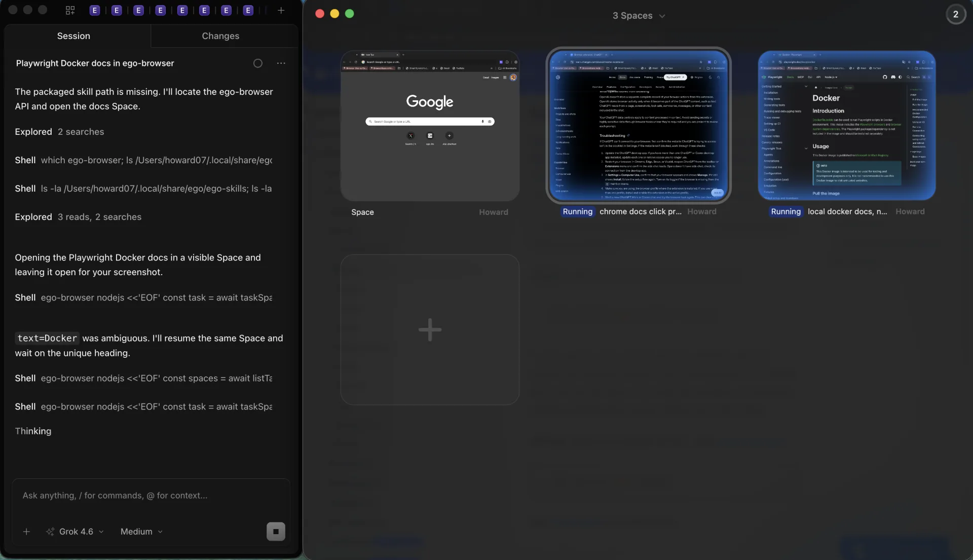Expand the 3 Spaces dropdown
Viewport: 973px width, 560px height.
pos(639,16)
